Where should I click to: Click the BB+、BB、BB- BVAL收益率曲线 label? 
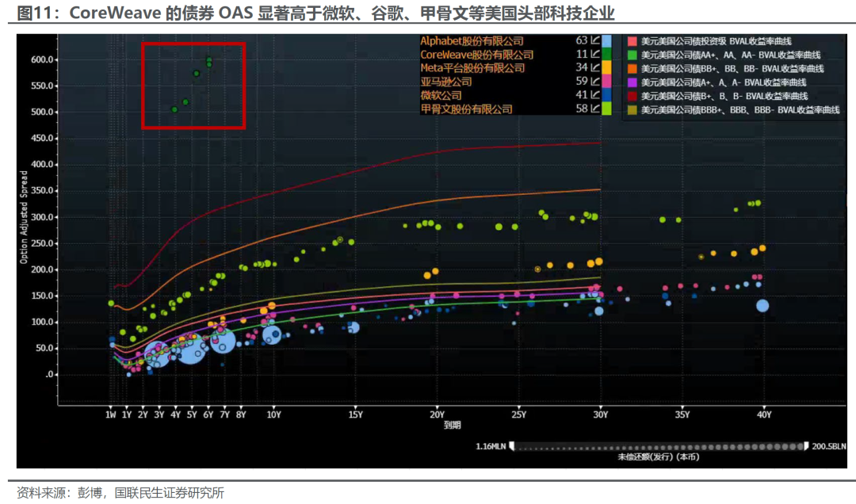click(732, 68)
